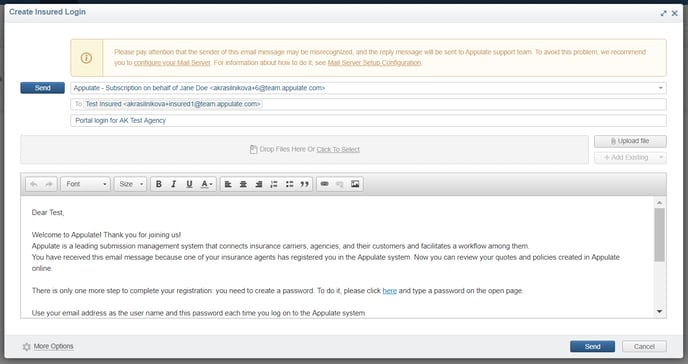
Task: Click the file drop zone icon
Action: 254,150
